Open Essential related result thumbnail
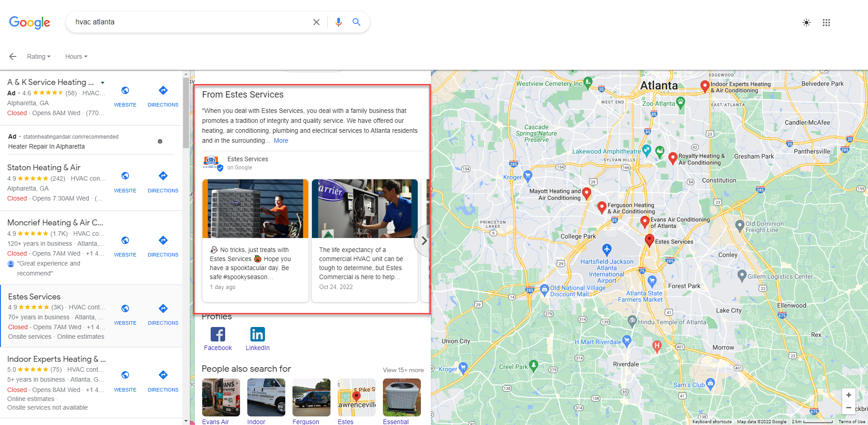 (x=402, y=397)
